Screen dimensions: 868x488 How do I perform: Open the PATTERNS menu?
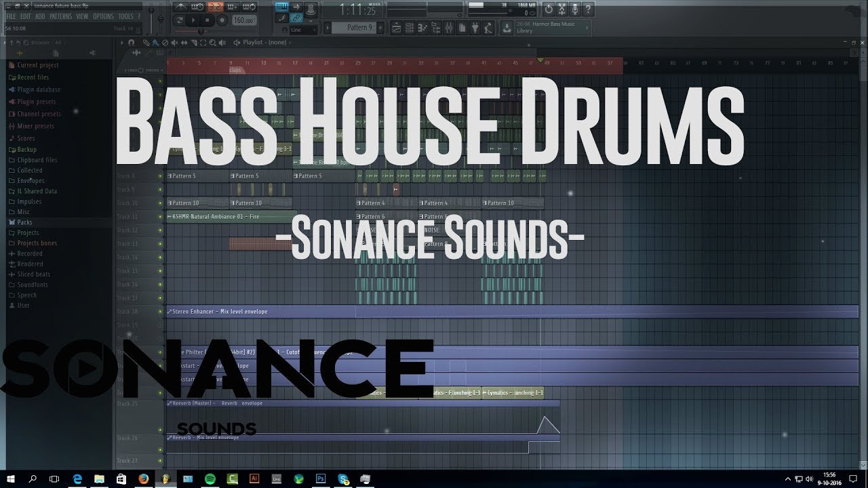coord(60,16)
